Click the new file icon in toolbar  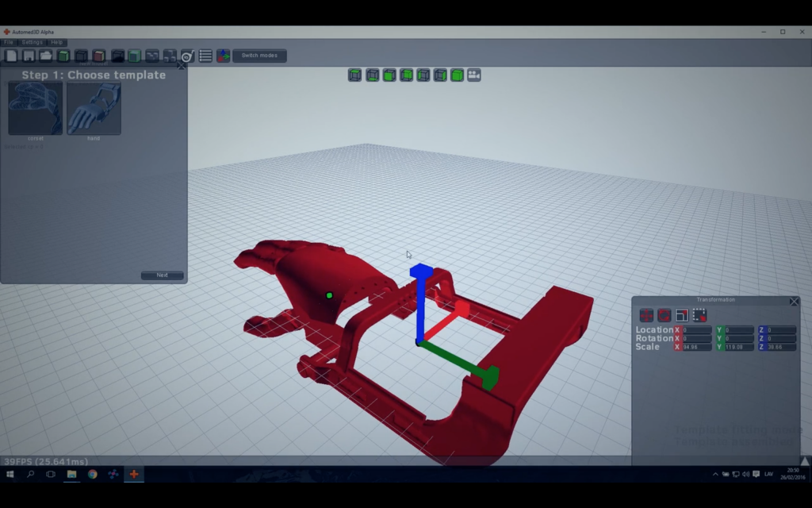(11, 56)
